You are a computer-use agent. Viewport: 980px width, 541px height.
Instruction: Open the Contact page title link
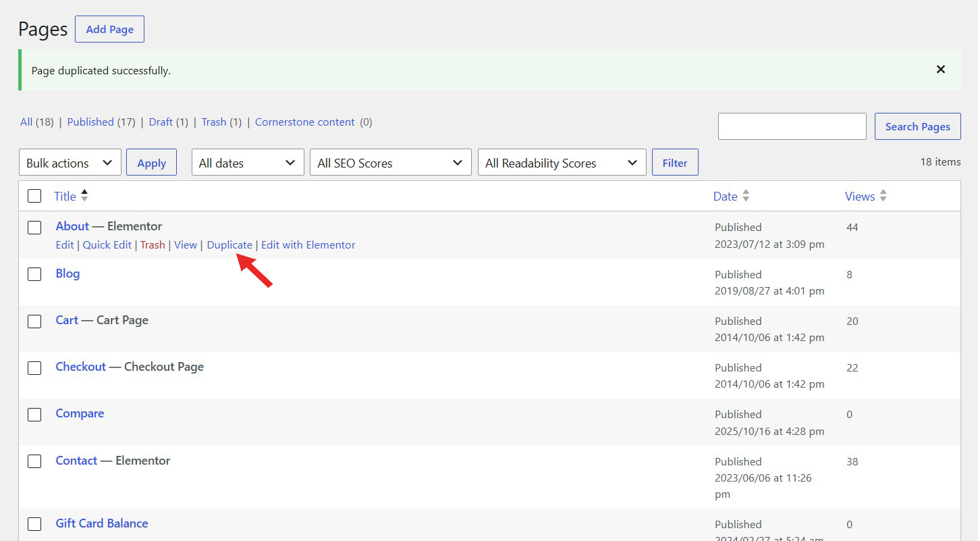[76, 461]
